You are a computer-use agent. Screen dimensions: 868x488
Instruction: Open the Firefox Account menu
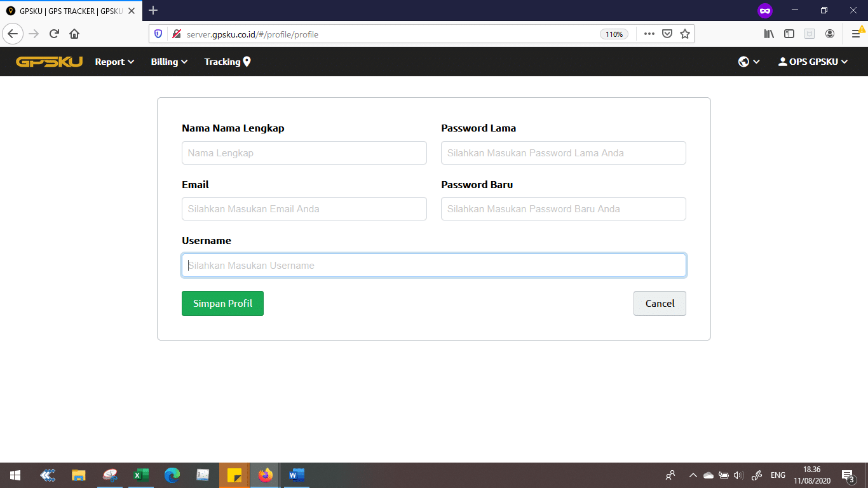[830, 34]
